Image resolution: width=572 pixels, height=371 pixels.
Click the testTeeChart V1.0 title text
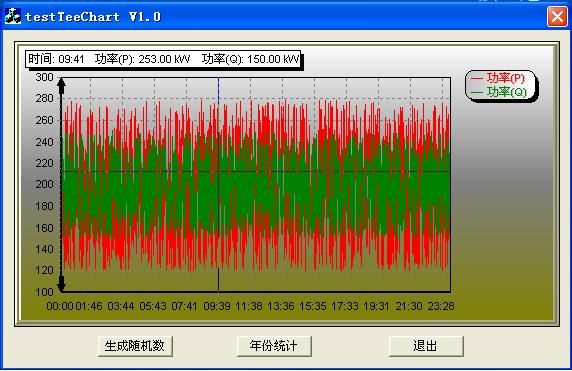tap(93, 17)
